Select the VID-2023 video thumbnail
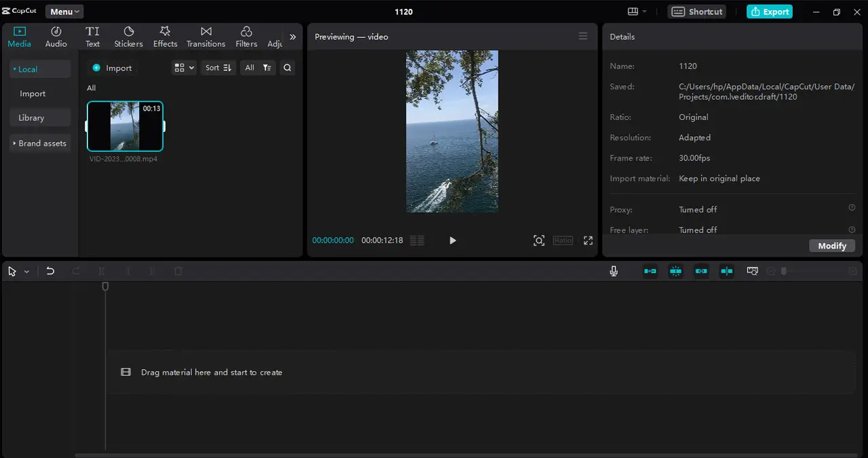868x458 pixels. [125, 126]
